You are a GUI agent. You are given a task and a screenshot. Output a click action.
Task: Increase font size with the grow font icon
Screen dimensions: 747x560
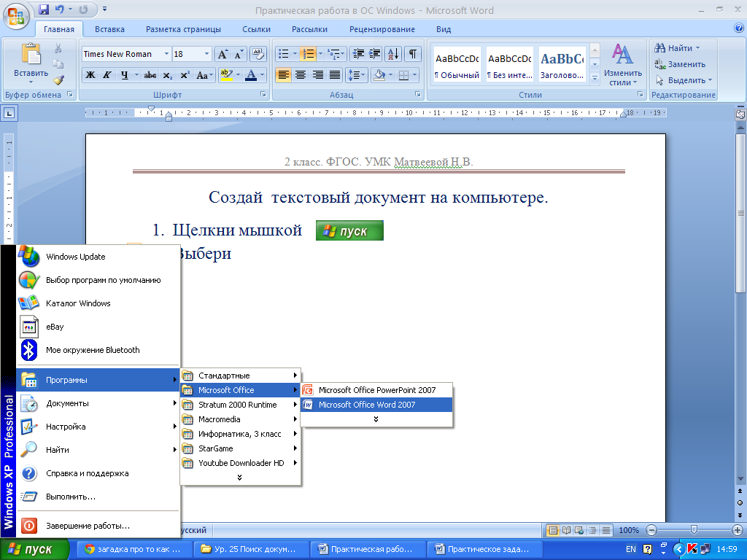(222, 54)
